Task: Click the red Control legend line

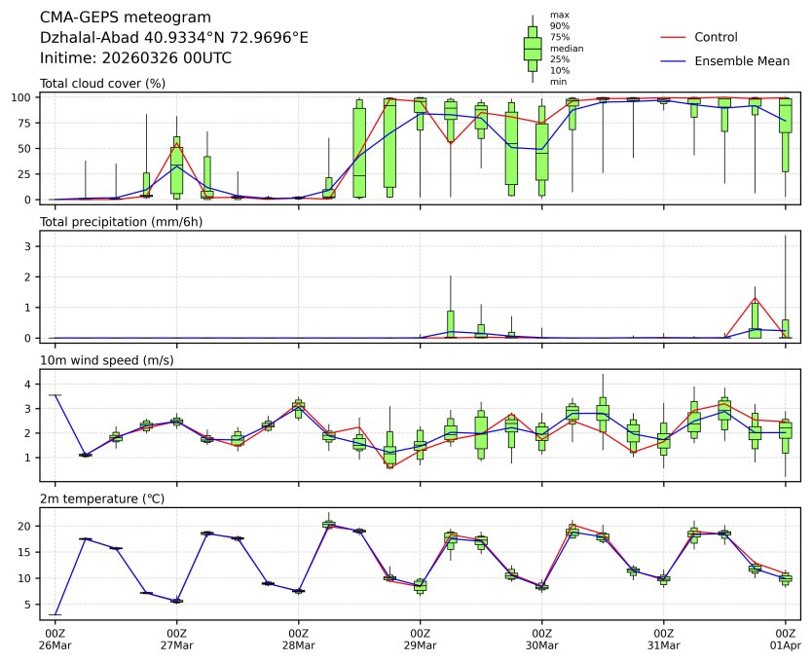Action: pos(675,38)
